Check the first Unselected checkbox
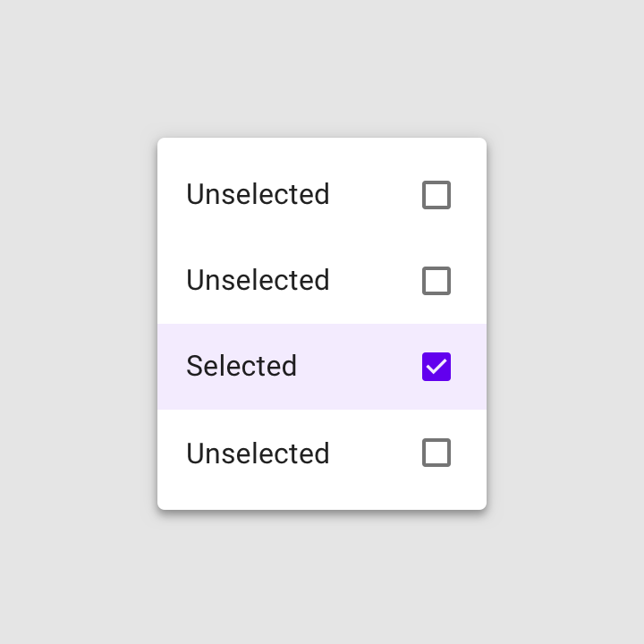Screen dimensions: 644x644 (436, 195)
